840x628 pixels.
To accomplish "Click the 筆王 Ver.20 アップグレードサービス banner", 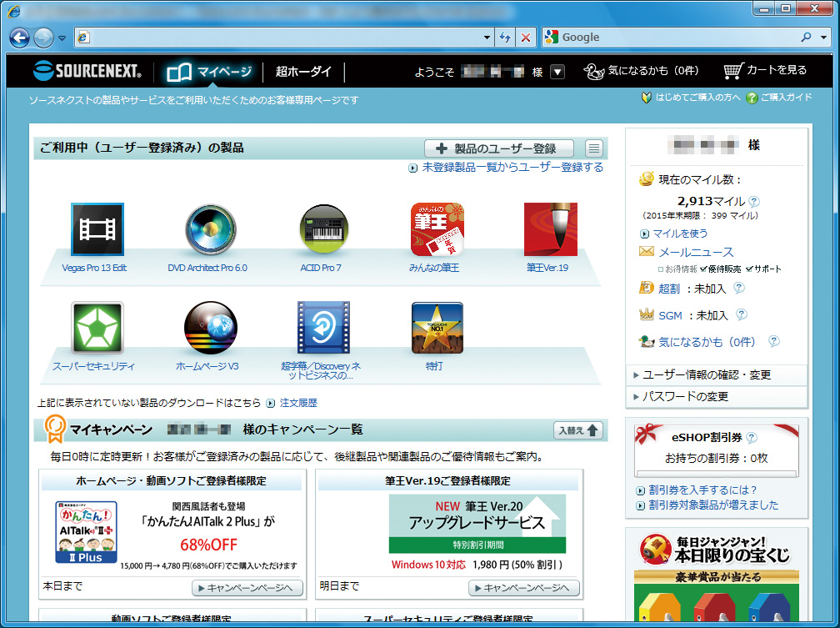I will (477, 524).
